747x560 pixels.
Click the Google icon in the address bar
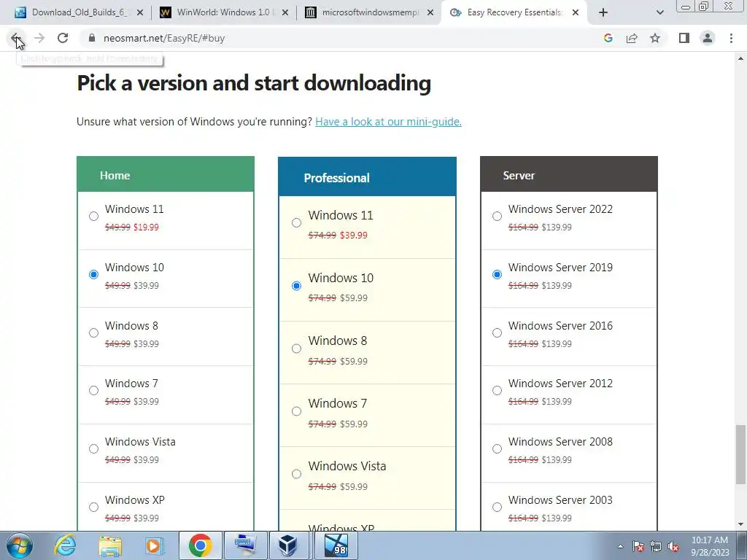pyautogui.click(x=608, y=38)
